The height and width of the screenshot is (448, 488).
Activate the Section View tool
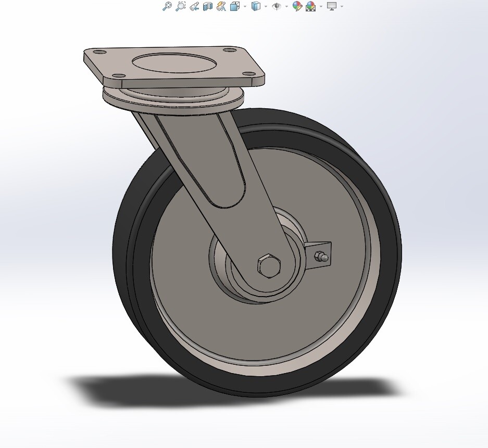206,6
